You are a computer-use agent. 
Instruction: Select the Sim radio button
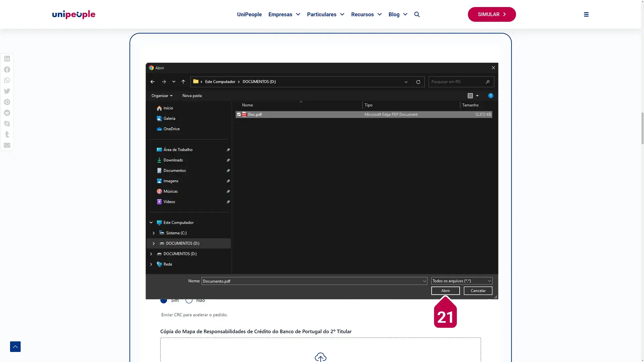tap(164, 301)
